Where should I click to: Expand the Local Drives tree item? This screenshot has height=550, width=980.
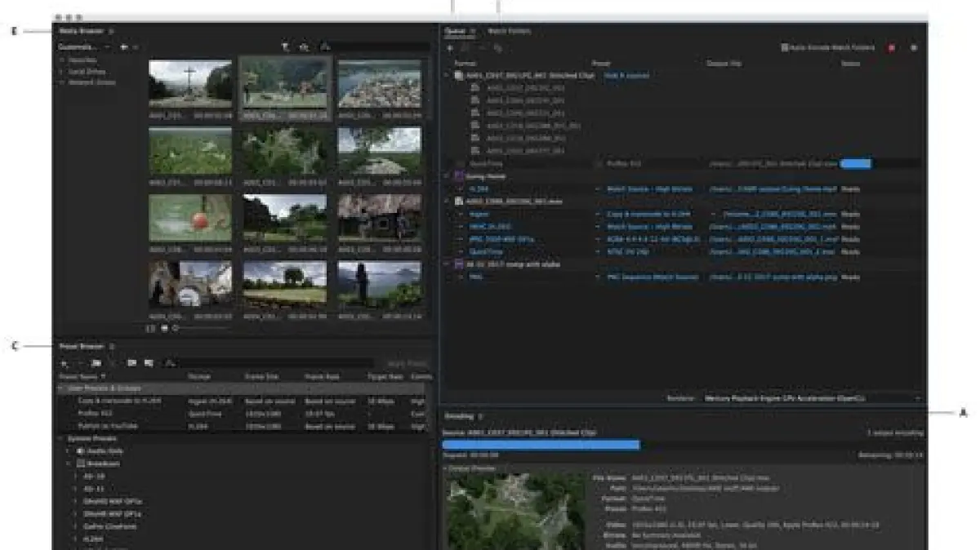pos(62,72)
